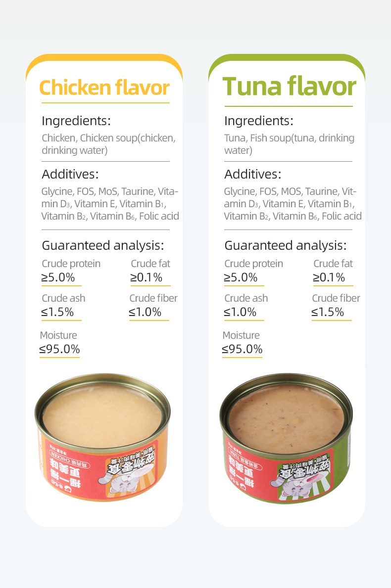This screenshot has height=588, width=391.
Task: Click chicken moisture ≤95.0% value
Action: point(60,349)
